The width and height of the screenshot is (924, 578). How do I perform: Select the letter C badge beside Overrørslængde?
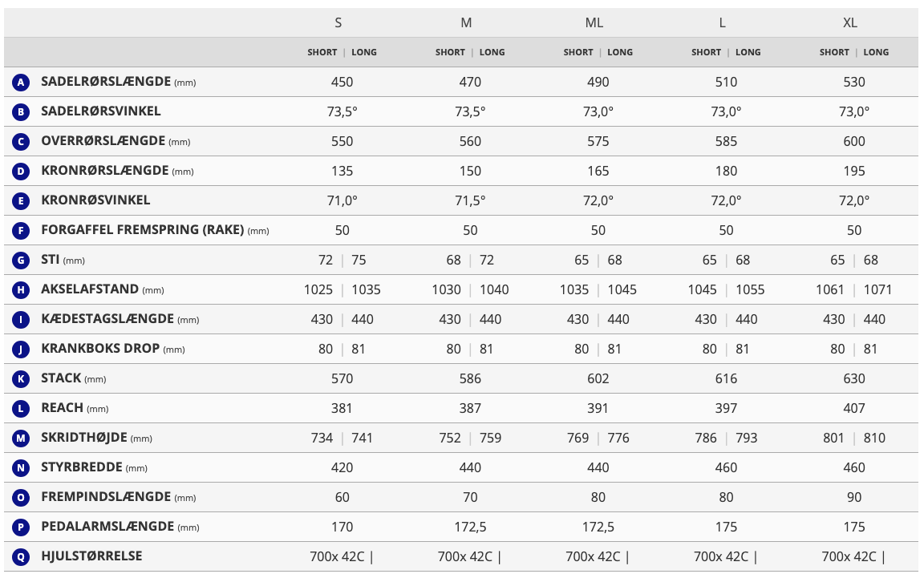pyautogui.click(x=21, y=141)
